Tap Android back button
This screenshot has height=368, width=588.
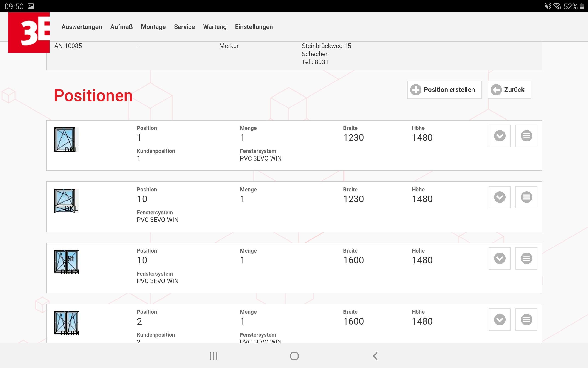pos(375,356)
